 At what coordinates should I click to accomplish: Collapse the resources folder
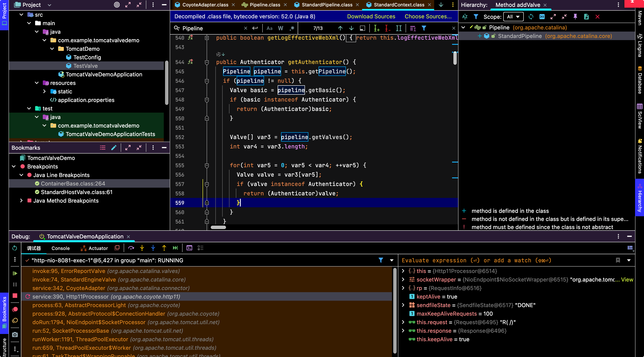click(37, 83)
